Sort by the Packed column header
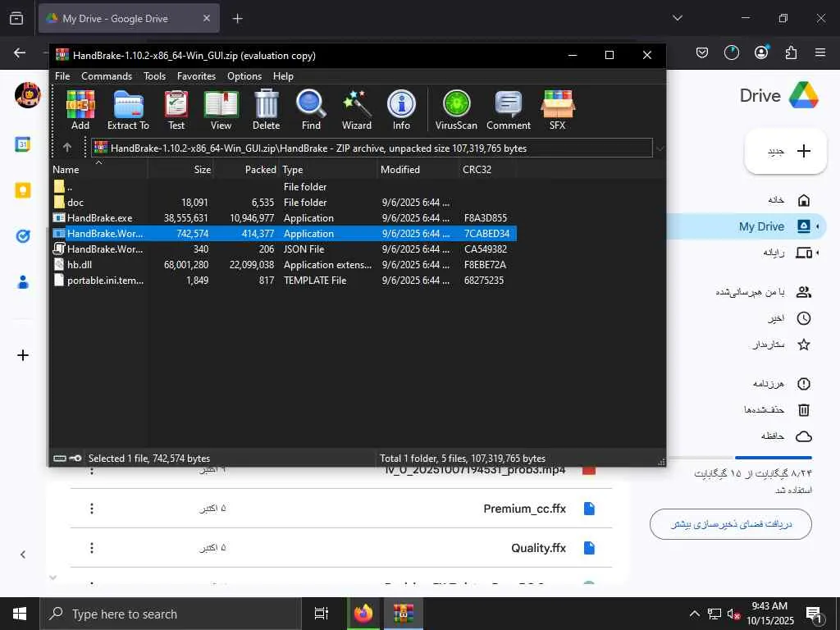The height and width of the screenshot is (630, 840). 246,169
